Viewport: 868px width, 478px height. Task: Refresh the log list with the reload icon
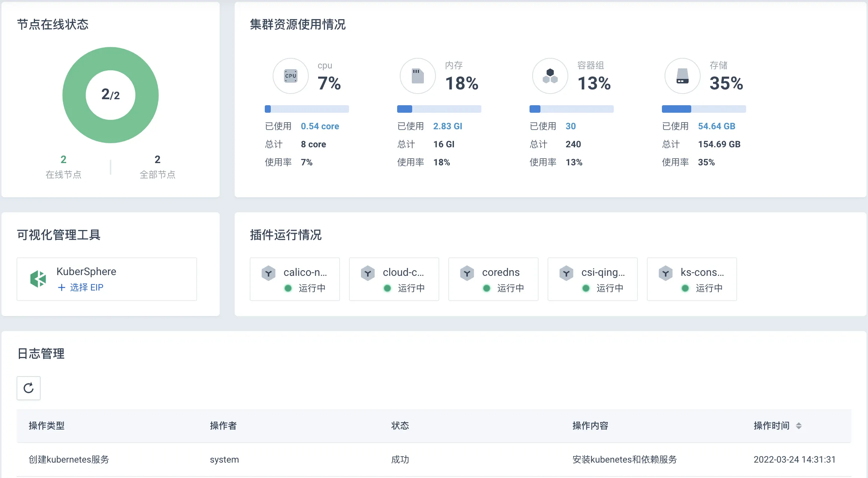tap(28, 388)
